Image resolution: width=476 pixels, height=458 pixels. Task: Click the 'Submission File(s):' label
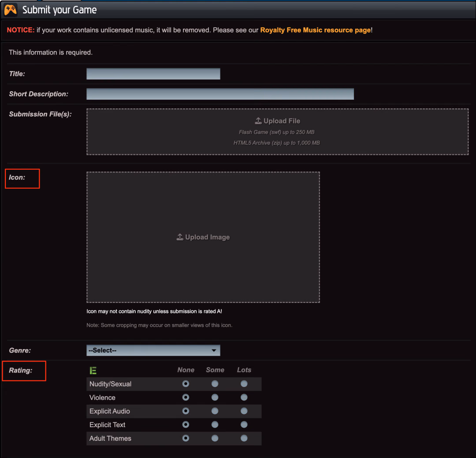[x=41, y=114]
